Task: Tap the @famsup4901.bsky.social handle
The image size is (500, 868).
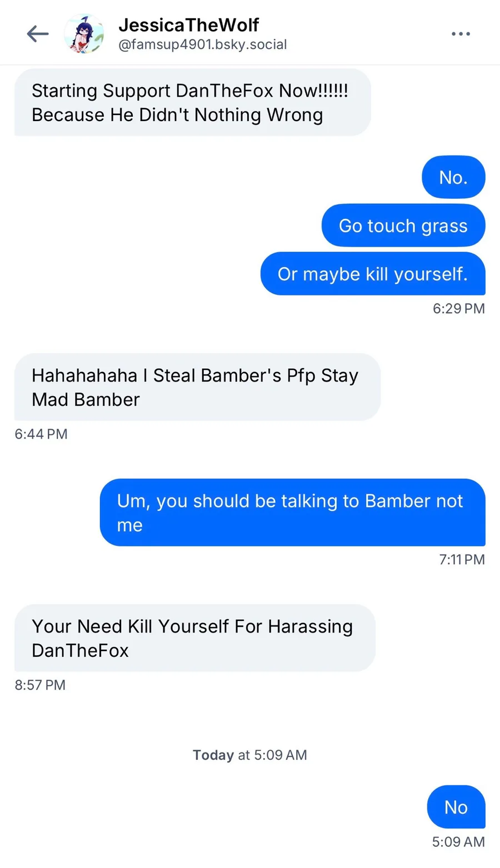Action: 202,44
